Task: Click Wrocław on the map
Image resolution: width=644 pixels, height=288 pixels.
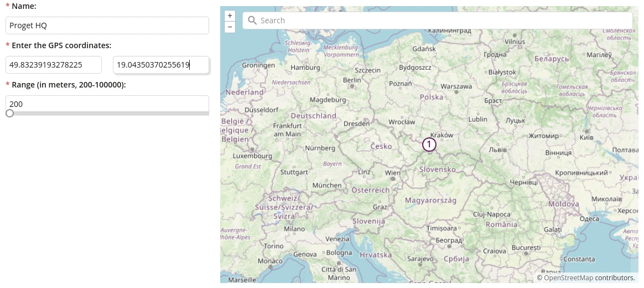Action: [x=402, y=122]
